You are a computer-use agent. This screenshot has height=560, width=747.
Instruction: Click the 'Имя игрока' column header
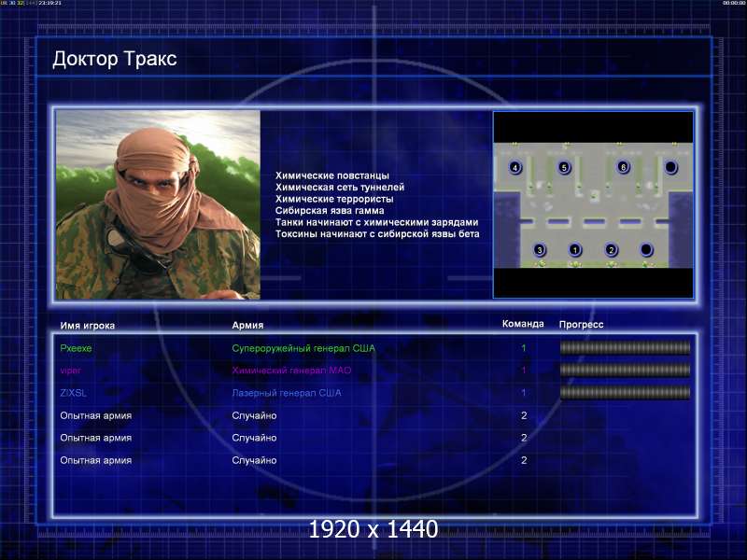click(88, 326)
